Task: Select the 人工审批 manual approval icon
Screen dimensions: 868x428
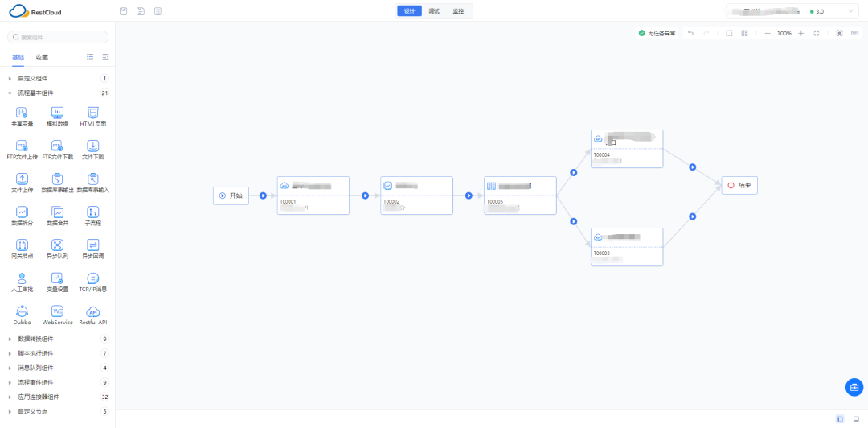Action: click(22, 278)
